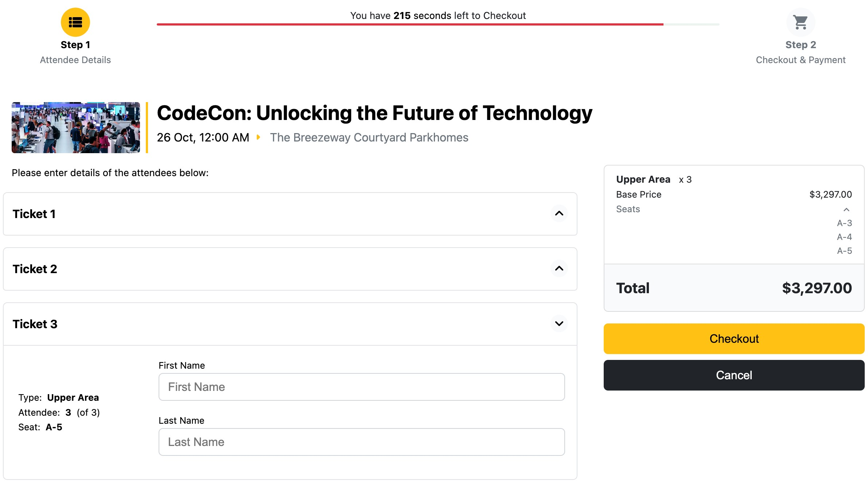Open the CodeCon event thumbnail image
This screenshot has height=489, width=868.
tap(76, 128)
